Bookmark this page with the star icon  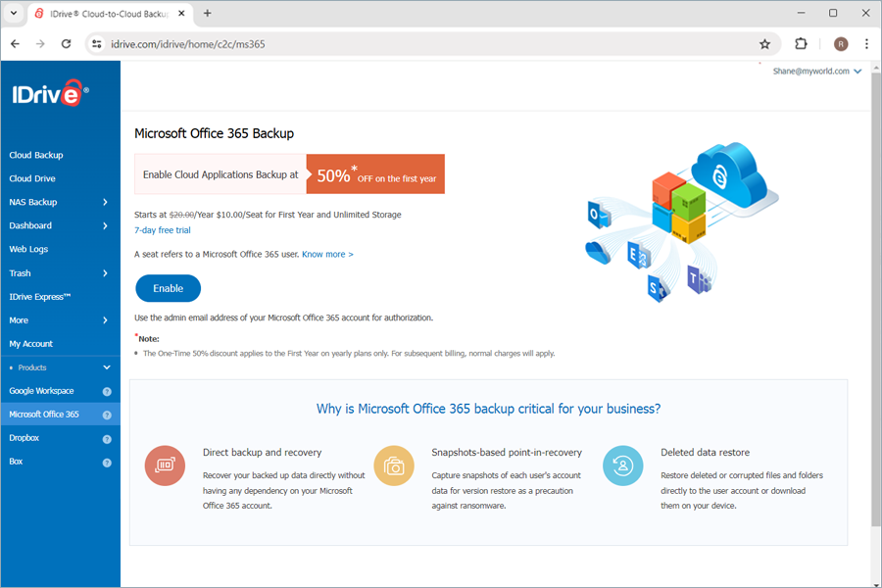[x=764, y=44]
